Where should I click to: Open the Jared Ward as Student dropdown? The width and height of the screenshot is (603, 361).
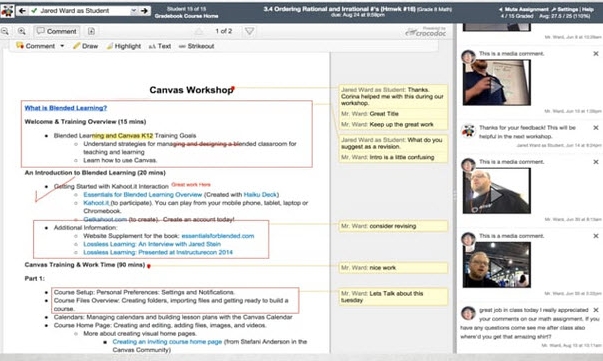[x=83, y=11]
